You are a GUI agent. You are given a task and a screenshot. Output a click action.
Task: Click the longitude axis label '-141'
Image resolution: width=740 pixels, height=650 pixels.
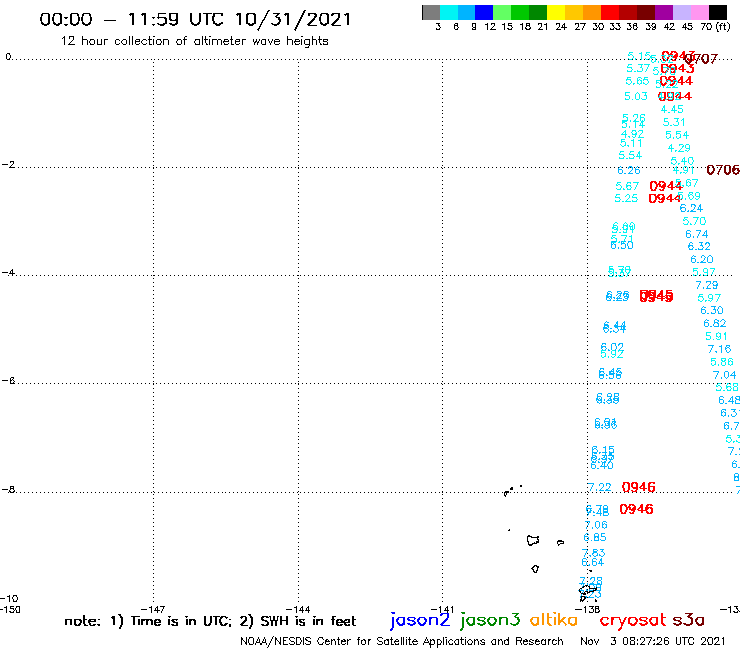(442, 609)
